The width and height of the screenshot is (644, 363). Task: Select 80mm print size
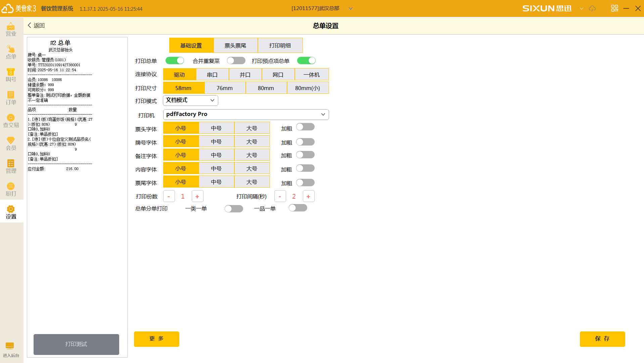pyautogui.click(x=266, y=88)
